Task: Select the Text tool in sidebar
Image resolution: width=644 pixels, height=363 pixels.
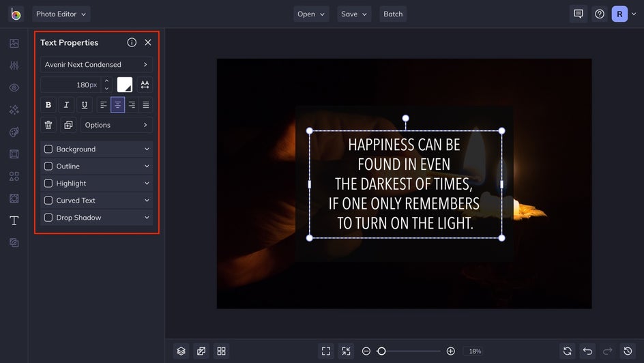Action: (14, 220)
